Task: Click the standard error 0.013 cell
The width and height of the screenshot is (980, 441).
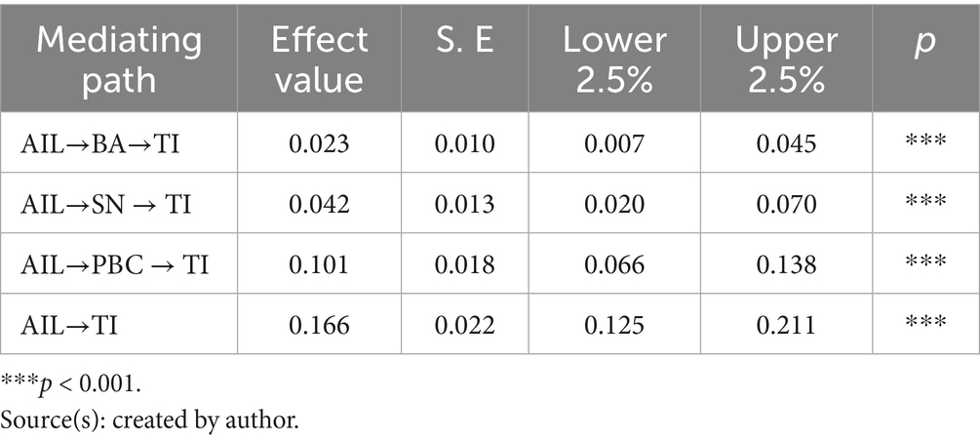Action: [x=464, y=203]
